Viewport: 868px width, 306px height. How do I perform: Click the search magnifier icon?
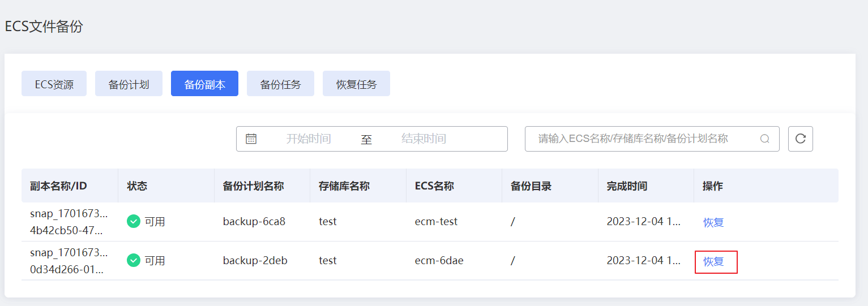coord(764,139)
